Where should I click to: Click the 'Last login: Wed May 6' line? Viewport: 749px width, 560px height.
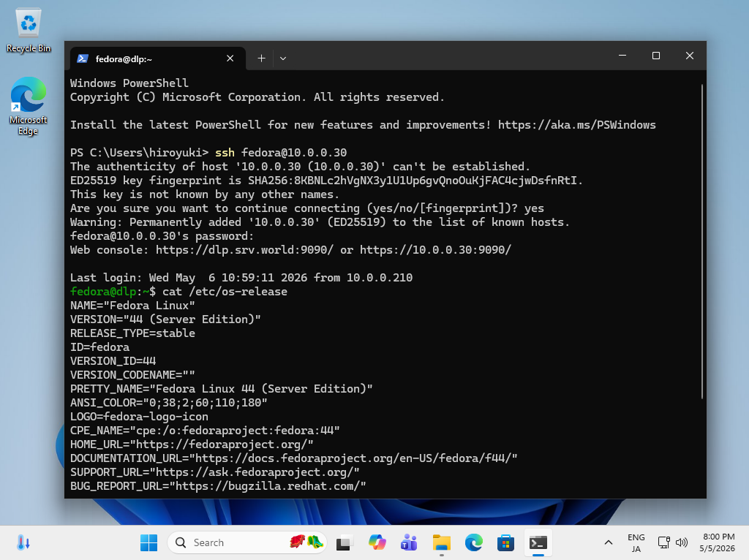pos(241,278)
